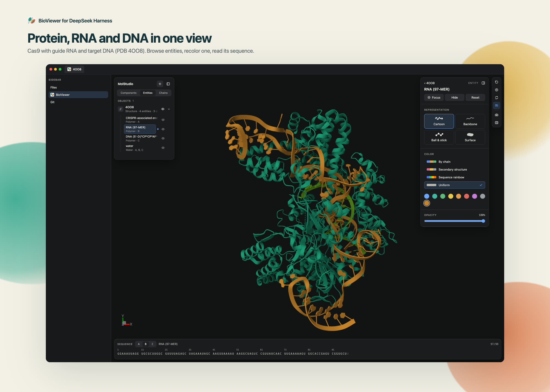Open Git in the sidebar
This screenshot has width=550, height=392.
point(78,102)
